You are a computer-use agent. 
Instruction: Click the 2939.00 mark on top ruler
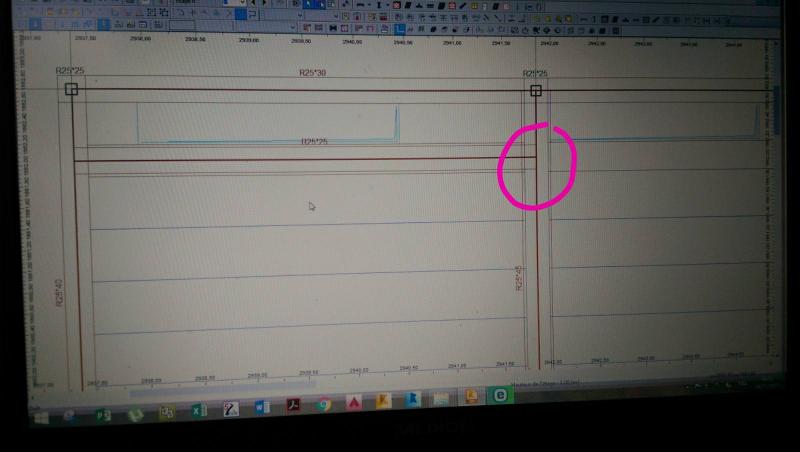click(x=248, y=40)
